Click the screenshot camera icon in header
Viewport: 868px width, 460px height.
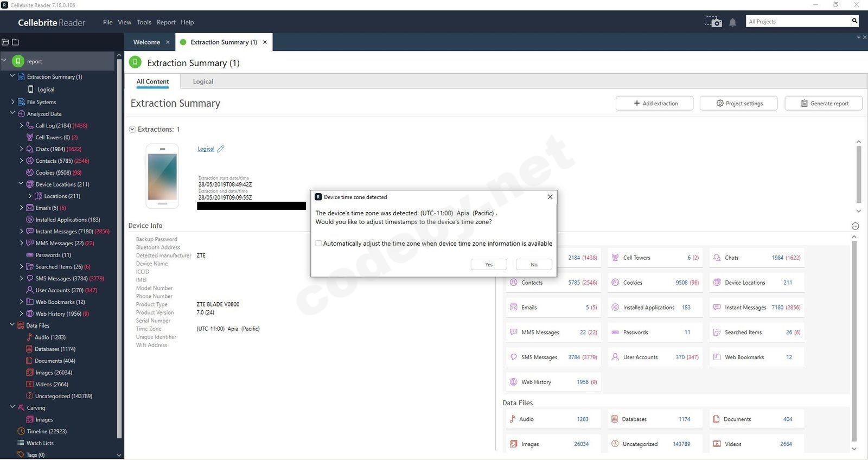point(713,22)
